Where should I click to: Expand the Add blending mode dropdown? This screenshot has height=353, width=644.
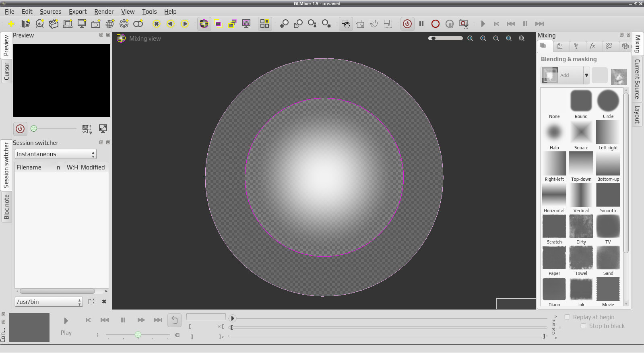pyautogui.click(x=586, y=75)
